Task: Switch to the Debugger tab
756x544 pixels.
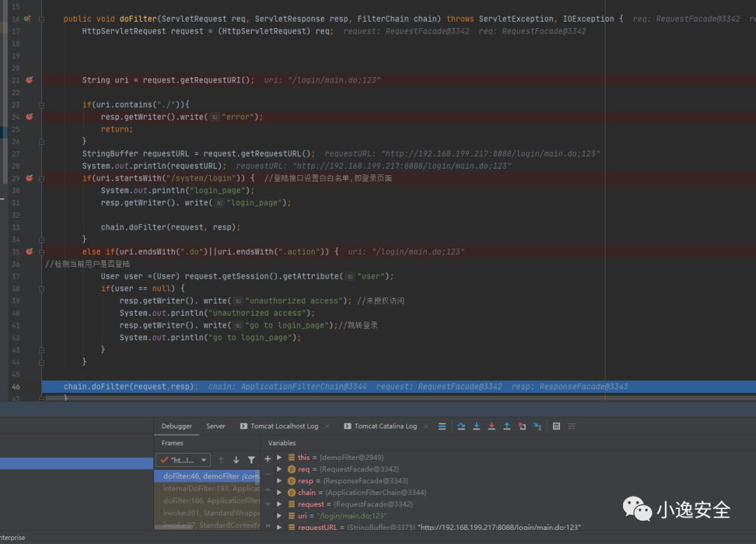Action: tap(176, 426)
